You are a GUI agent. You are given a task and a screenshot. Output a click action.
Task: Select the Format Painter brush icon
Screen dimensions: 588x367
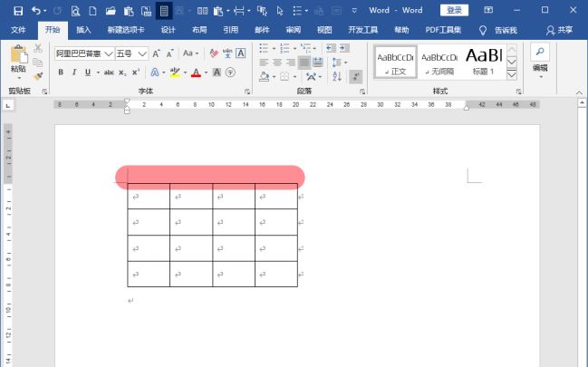pyautogui.click(x=38, y=76)
